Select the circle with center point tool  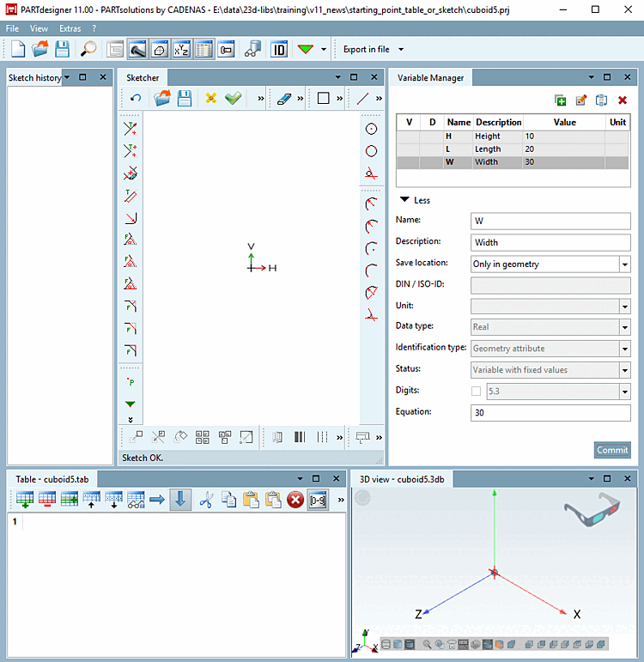pos(371,129)
